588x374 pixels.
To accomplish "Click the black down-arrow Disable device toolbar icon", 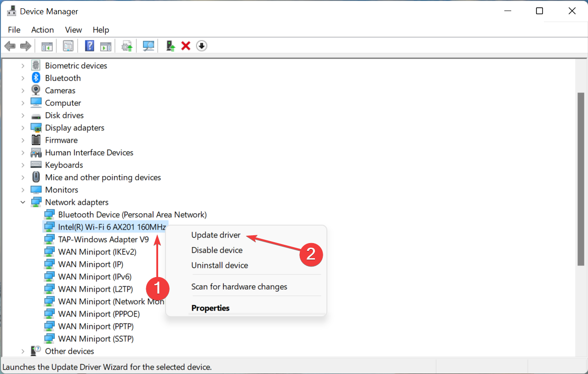I will click(x=201, y=46).
